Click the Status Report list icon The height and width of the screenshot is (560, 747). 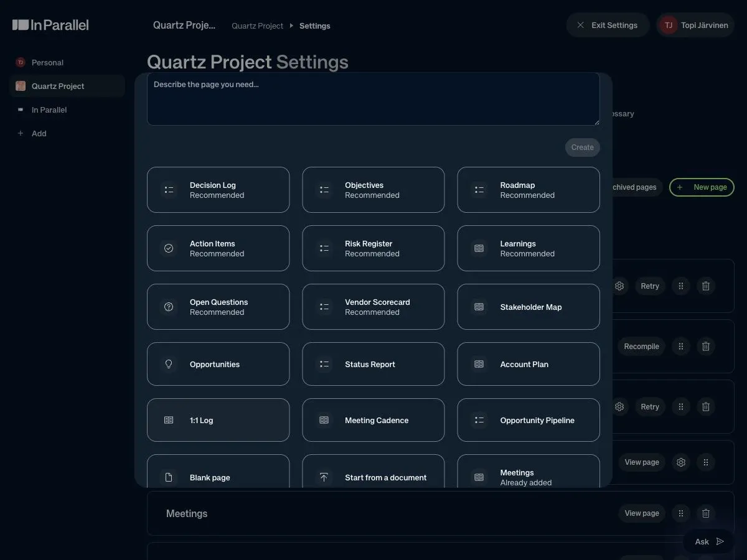324,364
